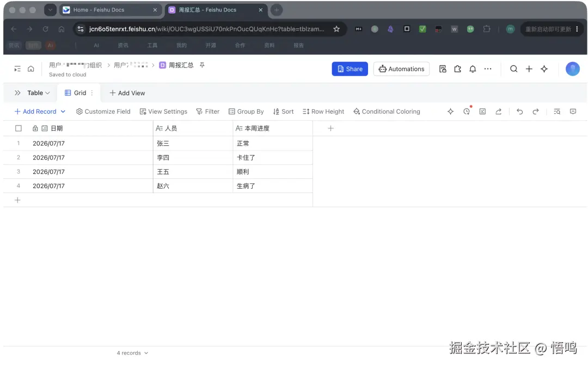The width and height of the screenshot is (588, 366).
Task: Add a new record
Action: click(x=35, y=111)
